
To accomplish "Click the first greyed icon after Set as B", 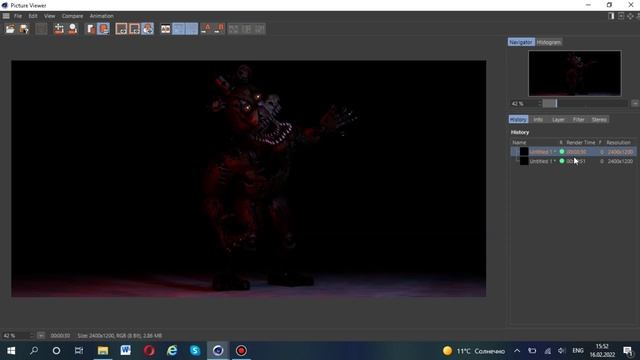I will point(233,29).
